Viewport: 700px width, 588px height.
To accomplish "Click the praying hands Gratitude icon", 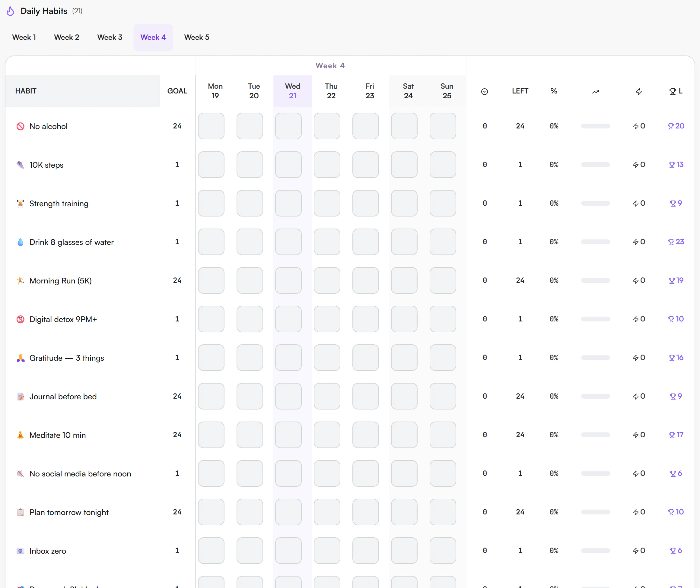I will (20, 358).
